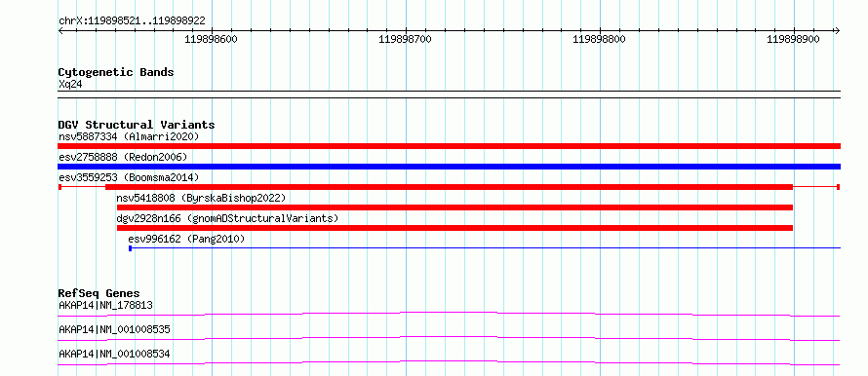Click the dgv2928n166 (gnomADStructuralVariants) label
Viewport: 868px width, 376px height.
pyautogui.click(x=227, y=218)
